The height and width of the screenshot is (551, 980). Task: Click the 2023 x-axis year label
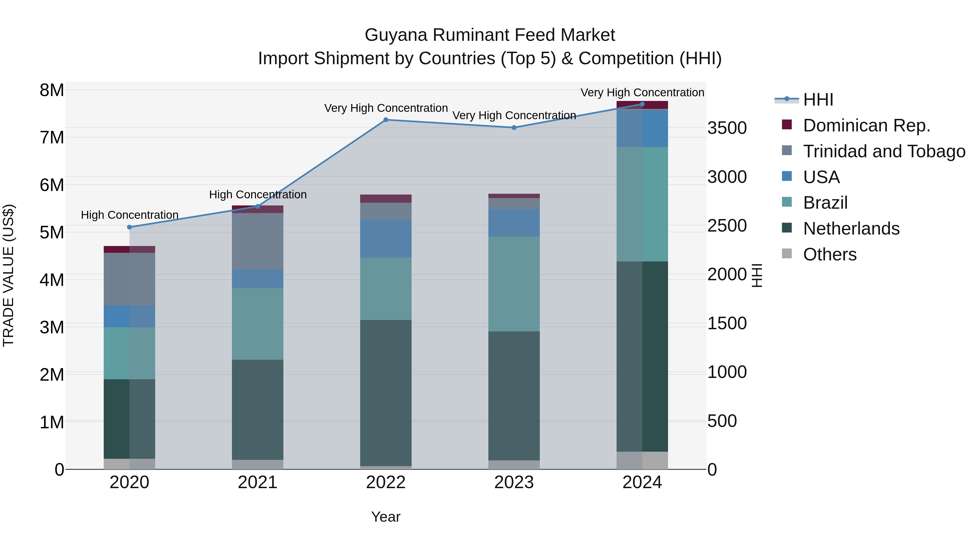pyautogui.click(x=514, y=482)
